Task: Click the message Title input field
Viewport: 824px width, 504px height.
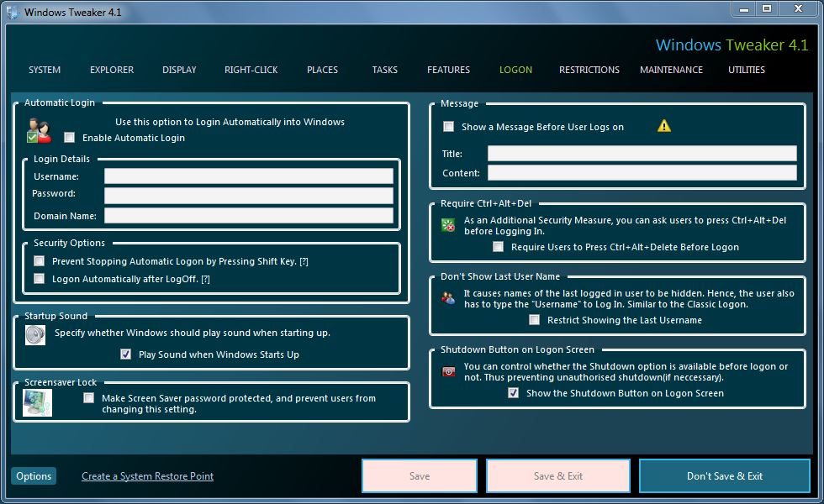Action: 642,153
